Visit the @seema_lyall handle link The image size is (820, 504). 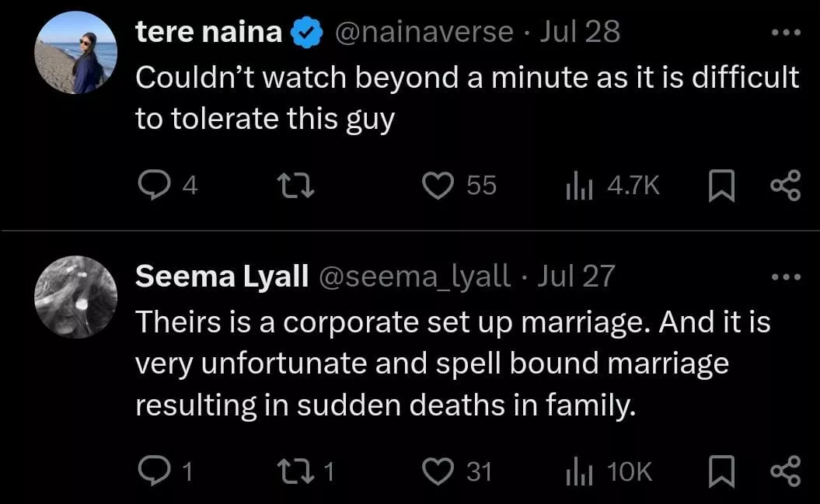(415, 276)
